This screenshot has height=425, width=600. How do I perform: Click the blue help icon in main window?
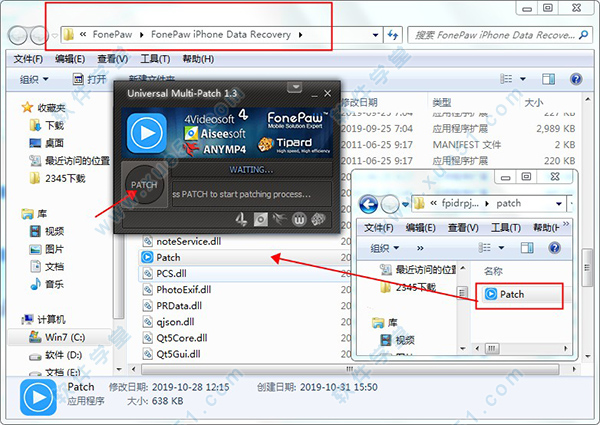pos(576,79)
